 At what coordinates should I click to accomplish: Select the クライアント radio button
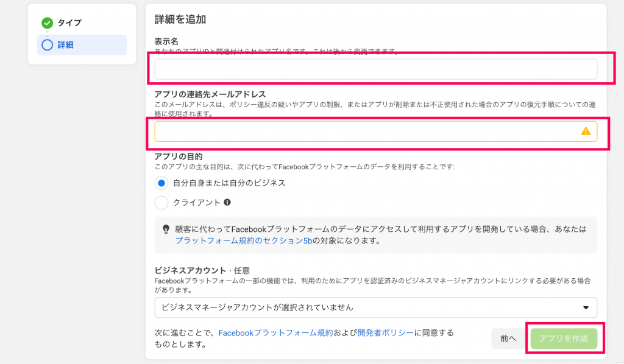(161, 203)
